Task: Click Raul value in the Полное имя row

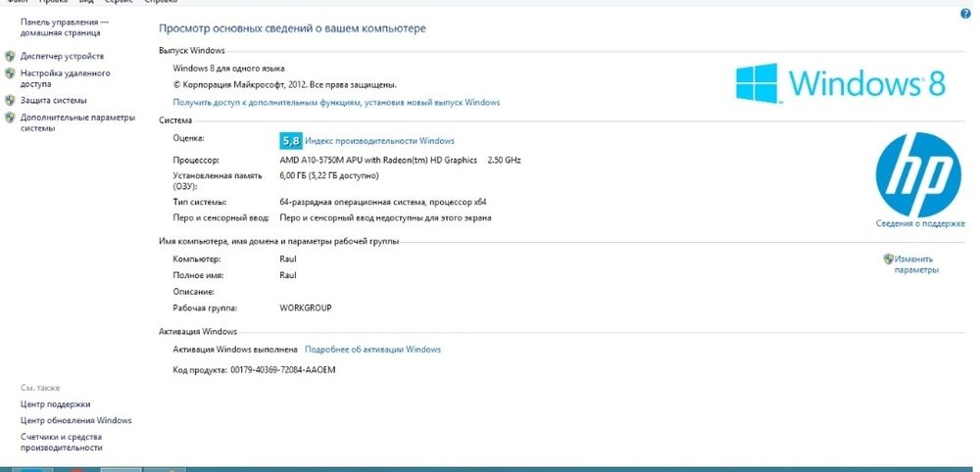Action: [x=288, y=275]
